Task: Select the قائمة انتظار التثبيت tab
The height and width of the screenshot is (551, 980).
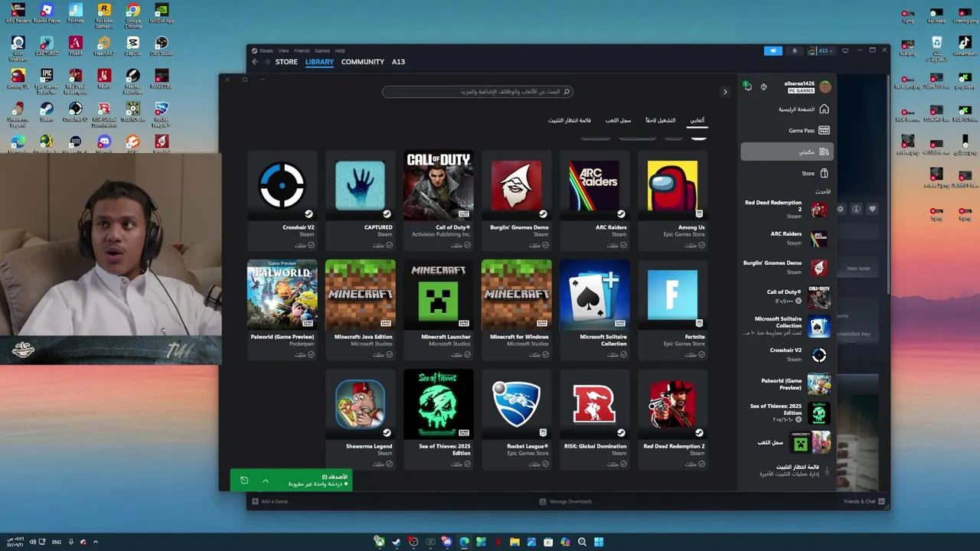Action: [569, 120]
